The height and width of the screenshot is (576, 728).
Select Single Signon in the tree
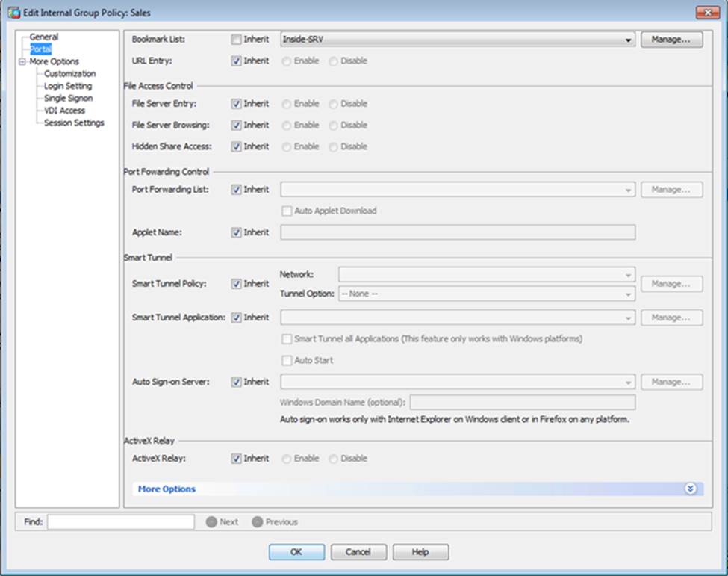68,98
